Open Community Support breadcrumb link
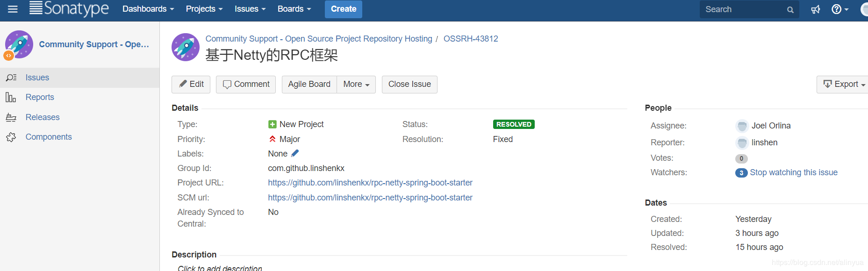Screen dimensions: 868x271 [319, 39]
